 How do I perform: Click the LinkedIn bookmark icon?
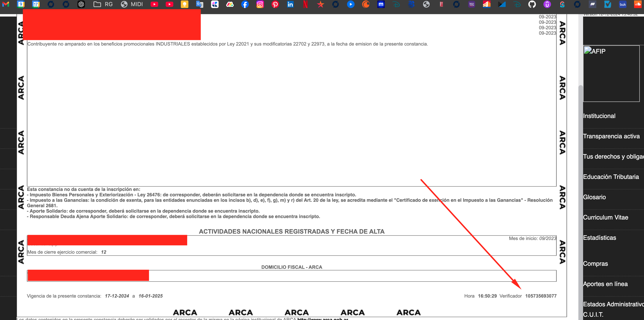(x=290, y=4)
